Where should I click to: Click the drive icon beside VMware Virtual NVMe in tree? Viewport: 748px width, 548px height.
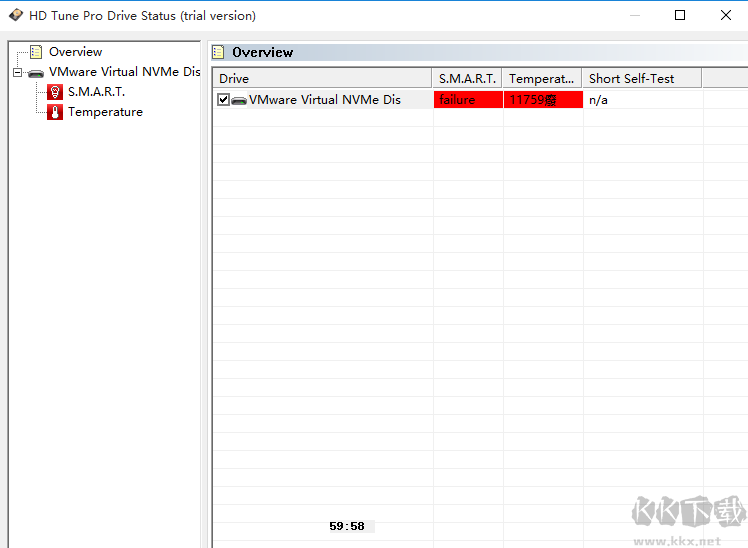tap(36, 73)
